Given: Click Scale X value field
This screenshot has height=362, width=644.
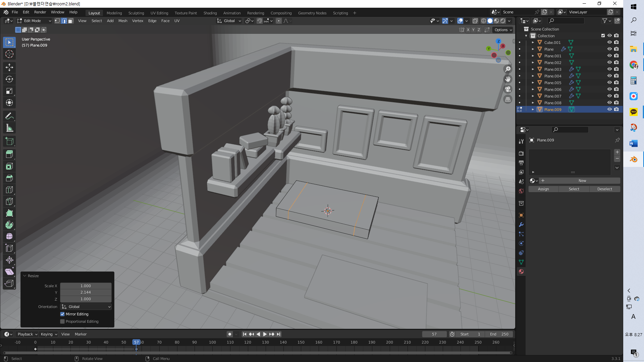Looking at the screenshot, I should [x=86, y=286].
